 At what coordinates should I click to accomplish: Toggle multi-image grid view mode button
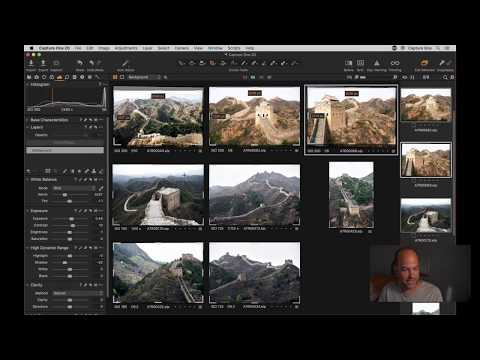115,77
